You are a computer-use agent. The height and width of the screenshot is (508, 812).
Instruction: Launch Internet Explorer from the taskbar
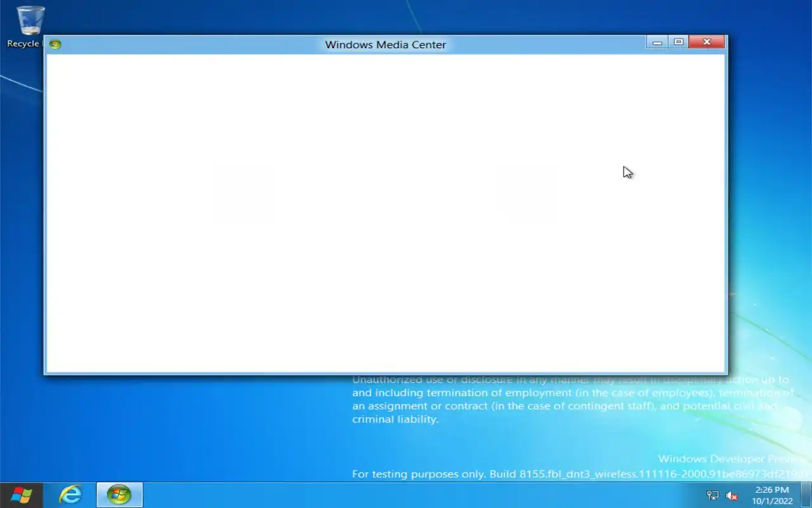click(70, 495)
